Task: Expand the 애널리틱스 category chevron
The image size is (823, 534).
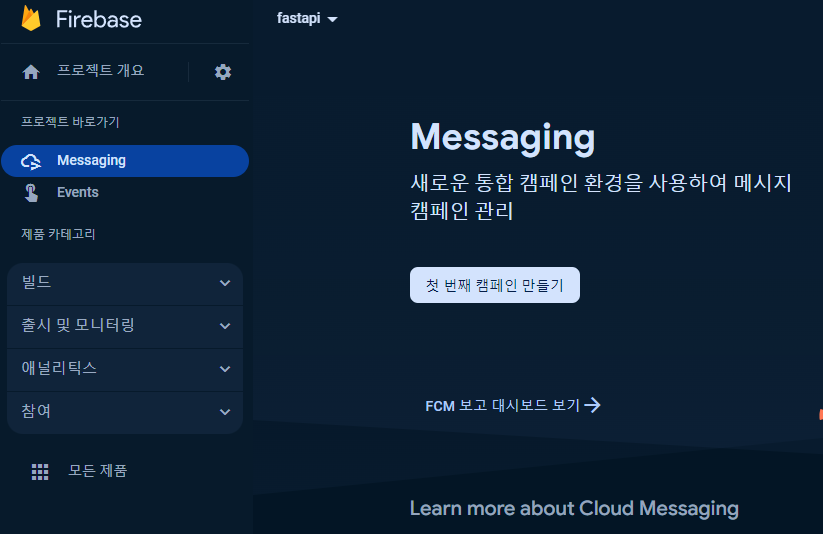Action: click(x=225, y=369)
